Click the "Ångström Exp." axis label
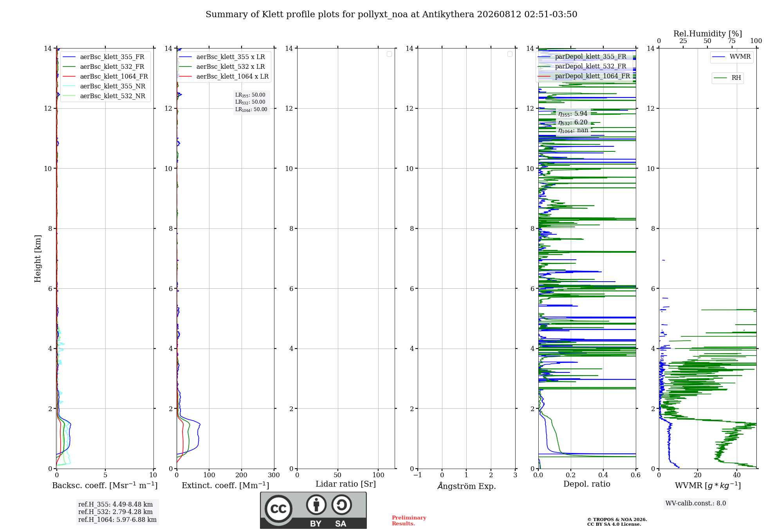This screenshot has width=783, height=532. point(467,486)
